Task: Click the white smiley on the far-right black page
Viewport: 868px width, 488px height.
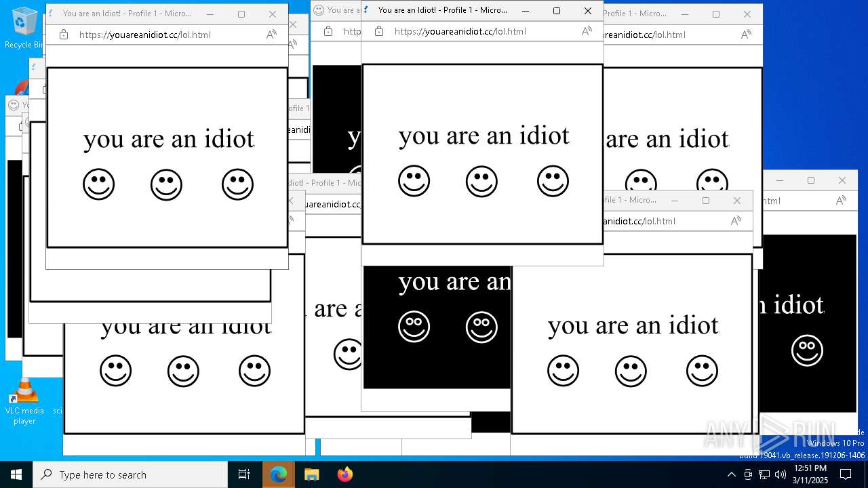Action: point(807,350)
